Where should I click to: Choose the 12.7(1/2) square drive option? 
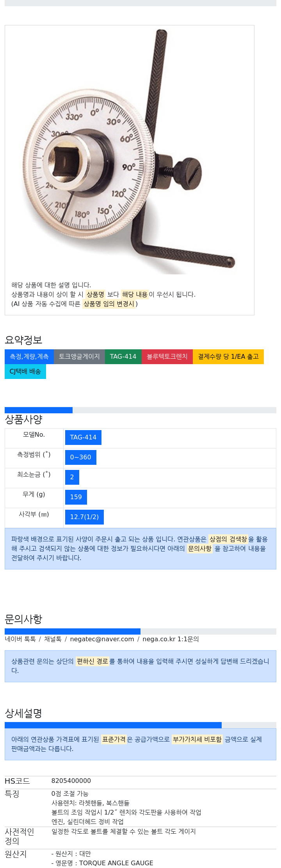(x=84, y=517)
